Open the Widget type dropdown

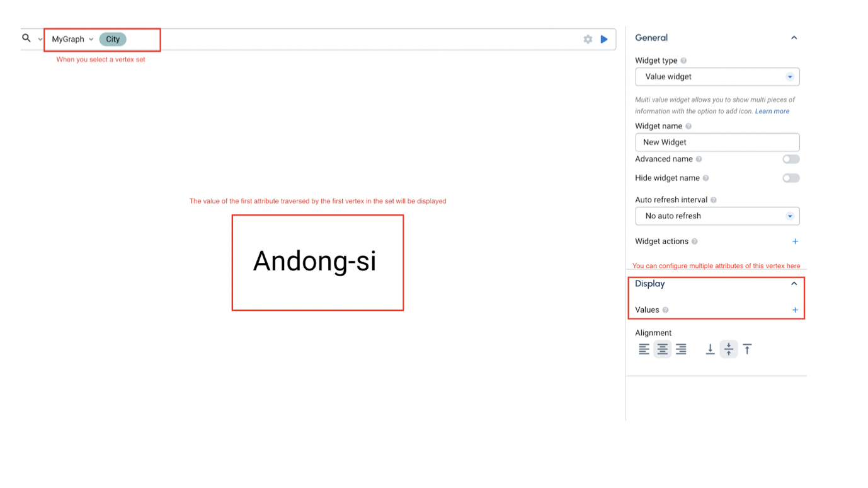pos(717,77)
